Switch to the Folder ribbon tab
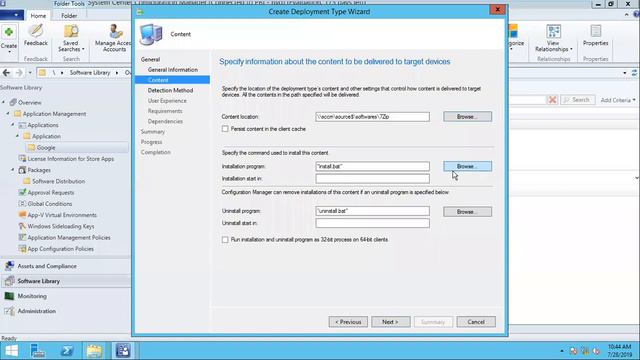 tap(69, 16)
